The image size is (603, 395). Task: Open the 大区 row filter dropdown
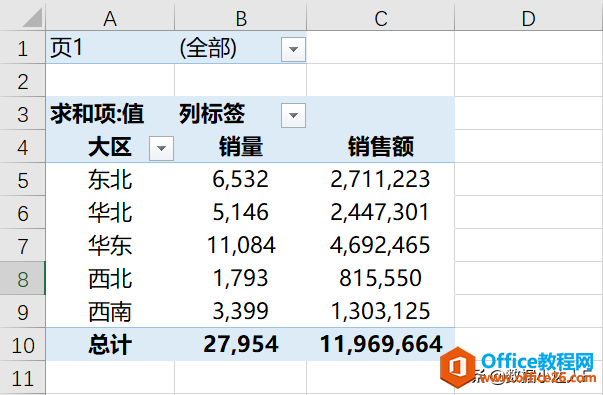(162, 148)
